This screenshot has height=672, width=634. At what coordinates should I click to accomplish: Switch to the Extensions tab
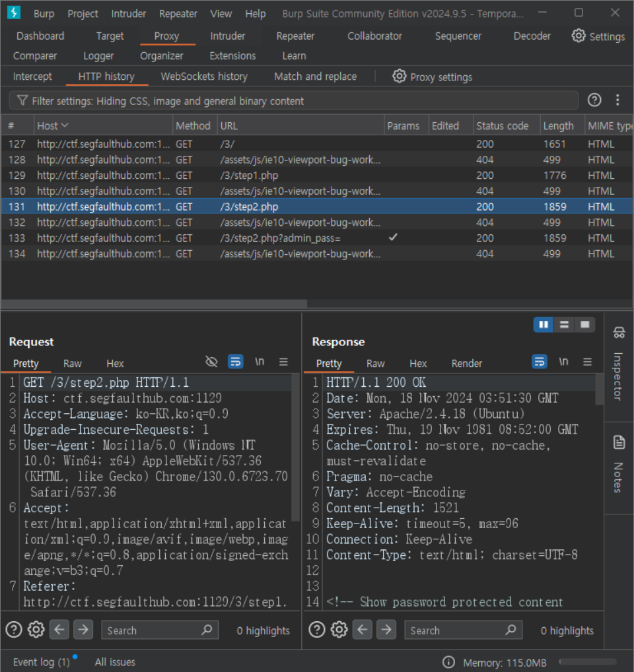click(232, 55)
